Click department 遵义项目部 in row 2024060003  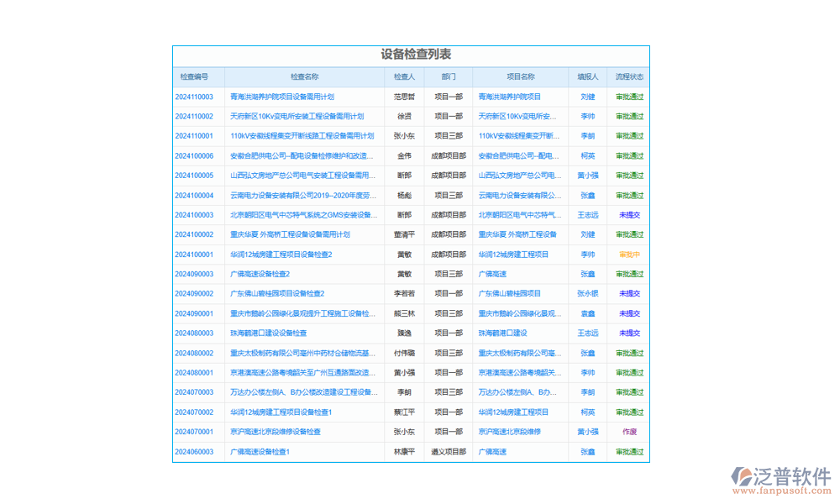coord(449,452)
